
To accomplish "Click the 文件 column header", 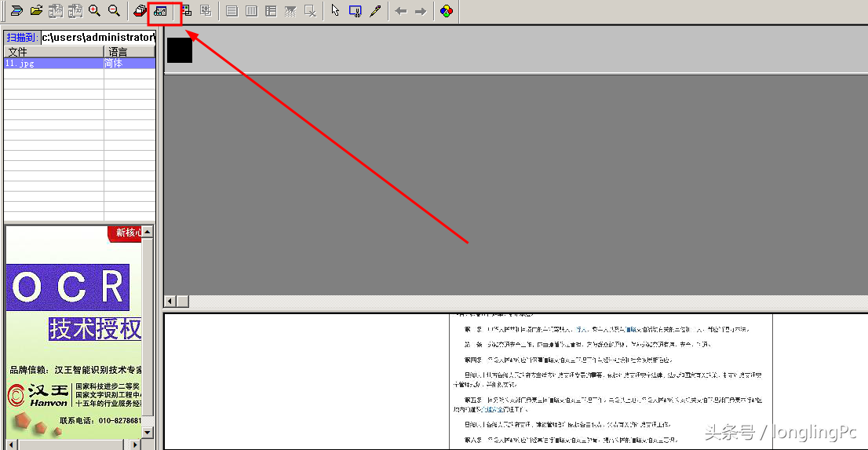I will 53,52.
